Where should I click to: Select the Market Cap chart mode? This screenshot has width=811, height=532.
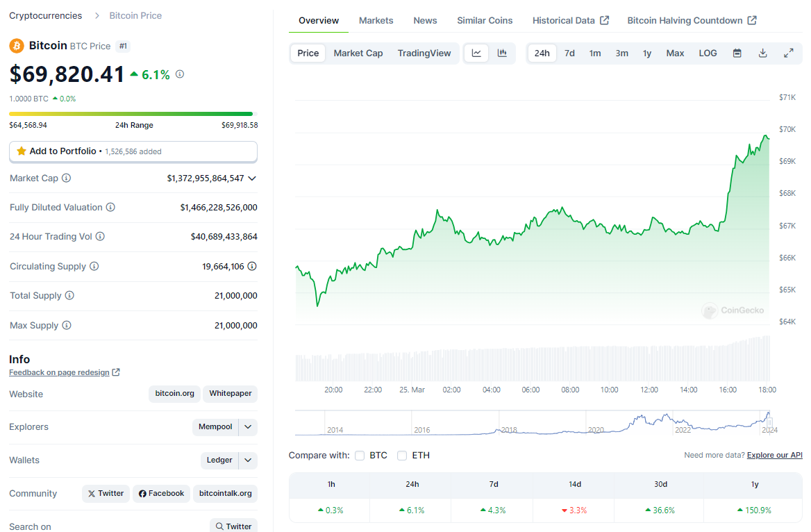(358, 53)
